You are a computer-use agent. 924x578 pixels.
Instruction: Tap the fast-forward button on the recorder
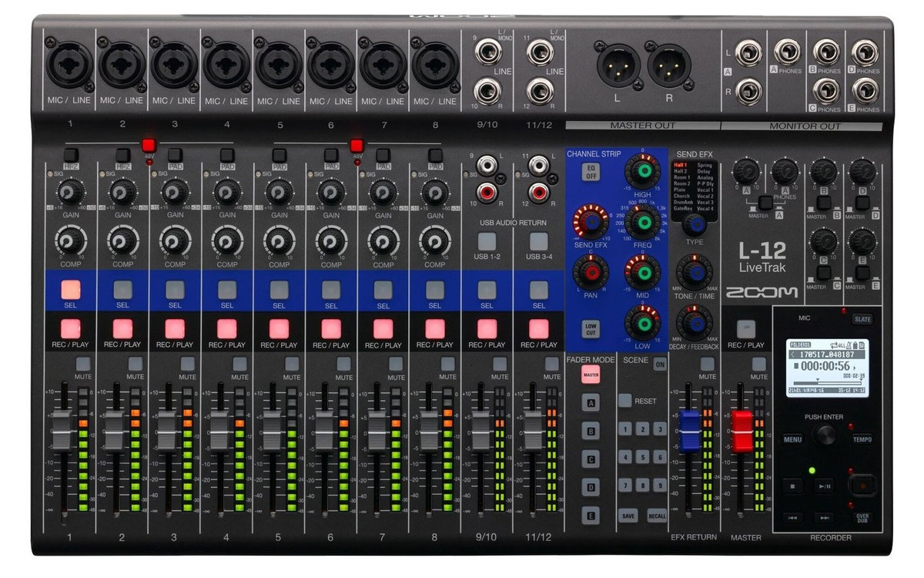tap(824, 518)
